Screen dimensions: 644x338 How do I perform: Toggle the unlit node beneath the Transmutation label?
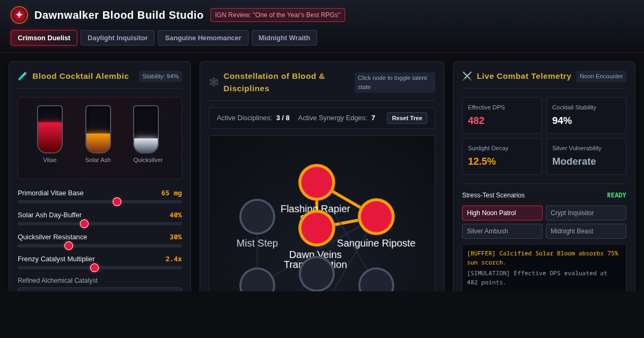coord(317,274)
